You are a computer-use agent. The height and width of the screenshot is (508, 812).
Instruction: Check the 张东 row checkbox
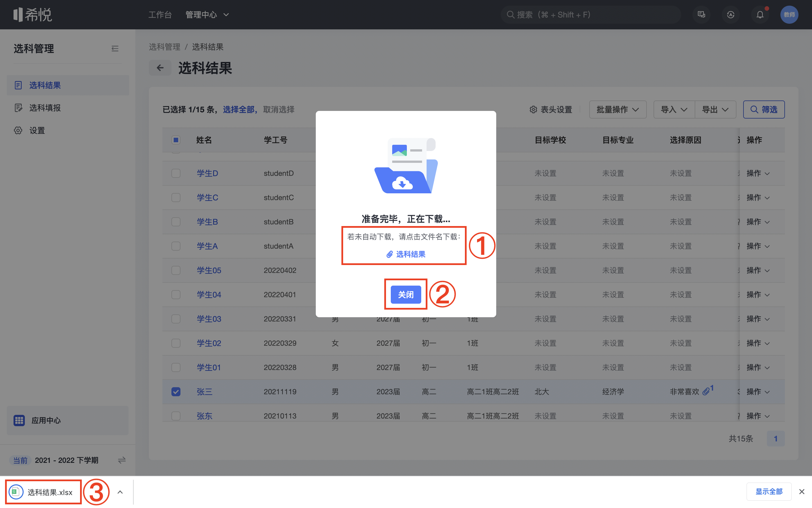pos(176,416)
